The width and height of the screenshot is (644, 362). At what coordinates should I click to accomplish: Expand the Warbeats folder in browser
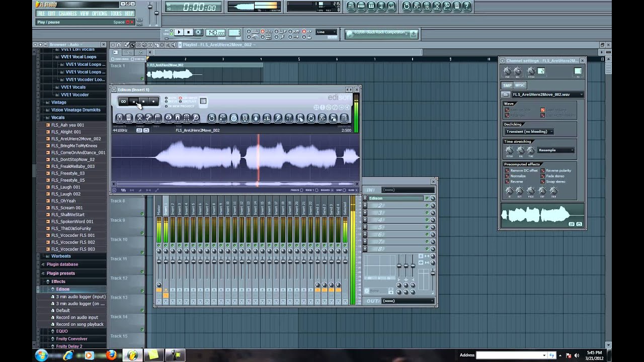[61, 256]
